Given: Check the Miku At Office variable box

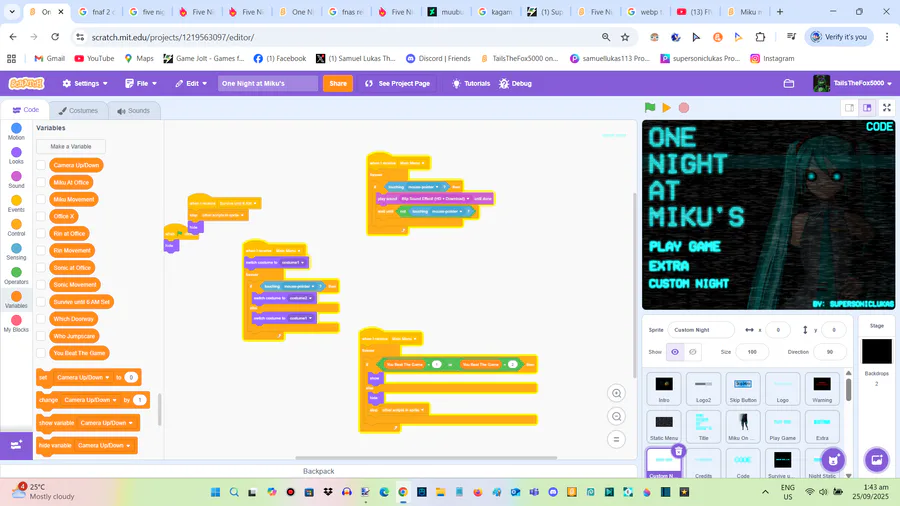Looking at the screenshot, I should point(41,182).
